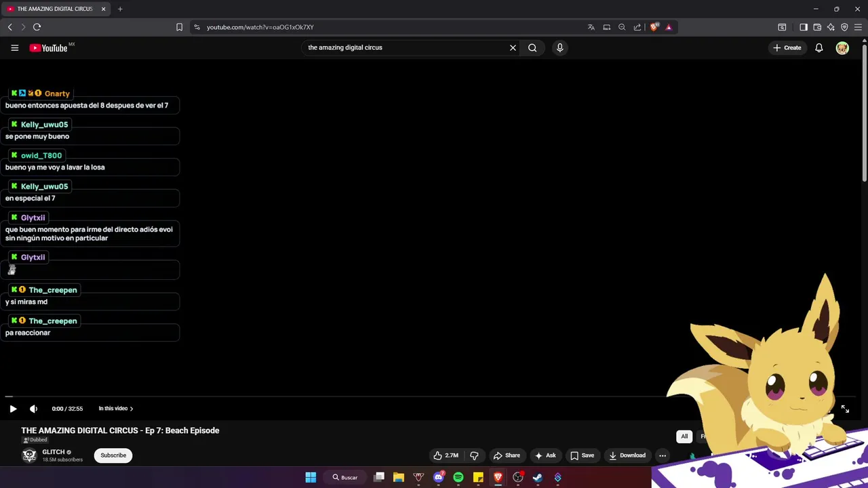Mute the video volume

[33, 409]
